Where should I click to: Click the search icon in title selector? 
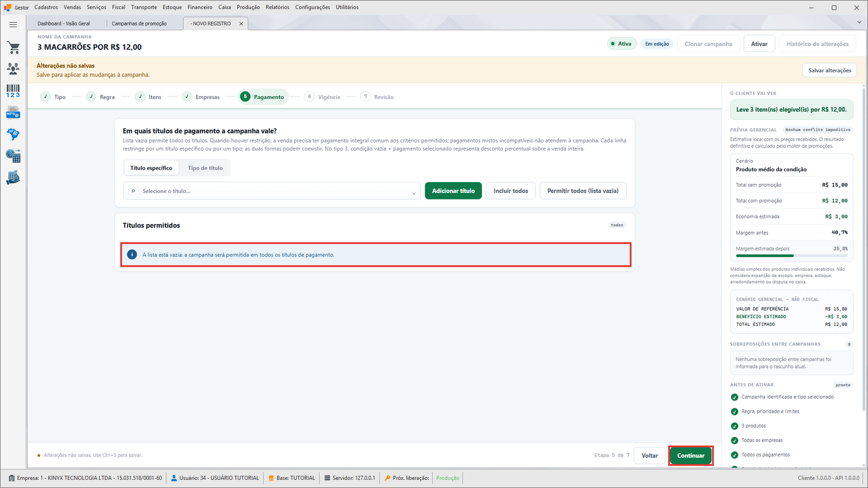tap(133, 191)
